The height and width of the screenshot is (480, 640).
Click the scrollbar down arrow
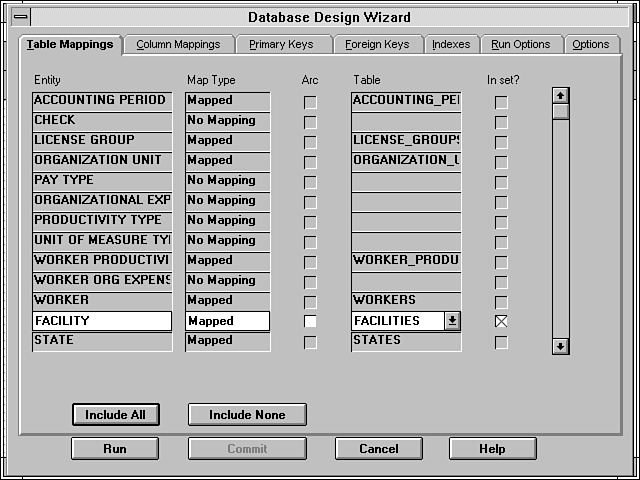point(561,346)
